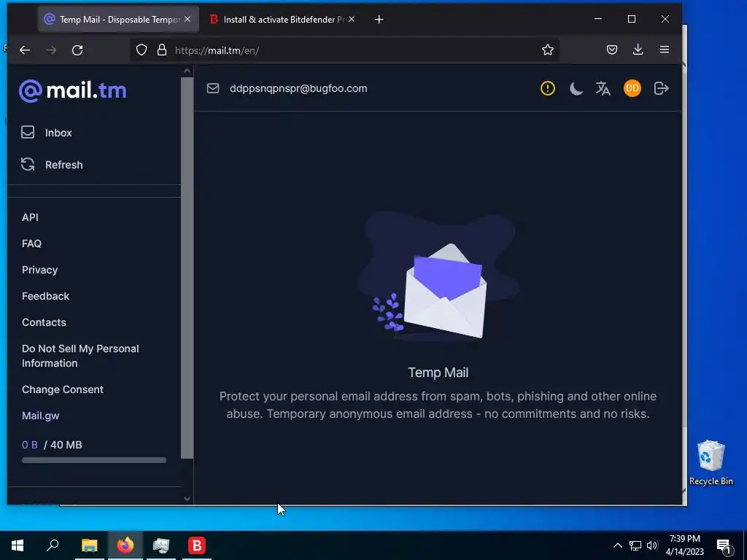Click the Change Consent link
This screenshot has height=560, width=747.
(x=63, y=389)
